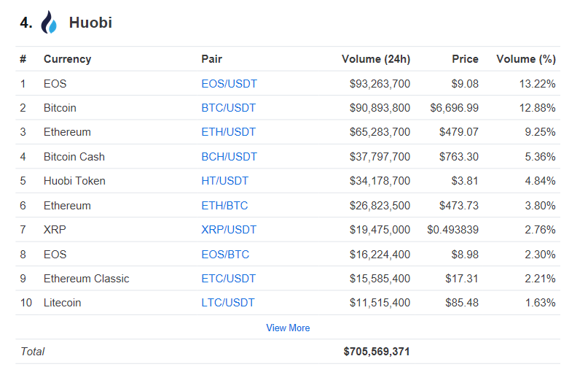Screen dimensions: 588x375
Task: Select the Ethereum Classic row name
Action: click(x=86, y=279)
